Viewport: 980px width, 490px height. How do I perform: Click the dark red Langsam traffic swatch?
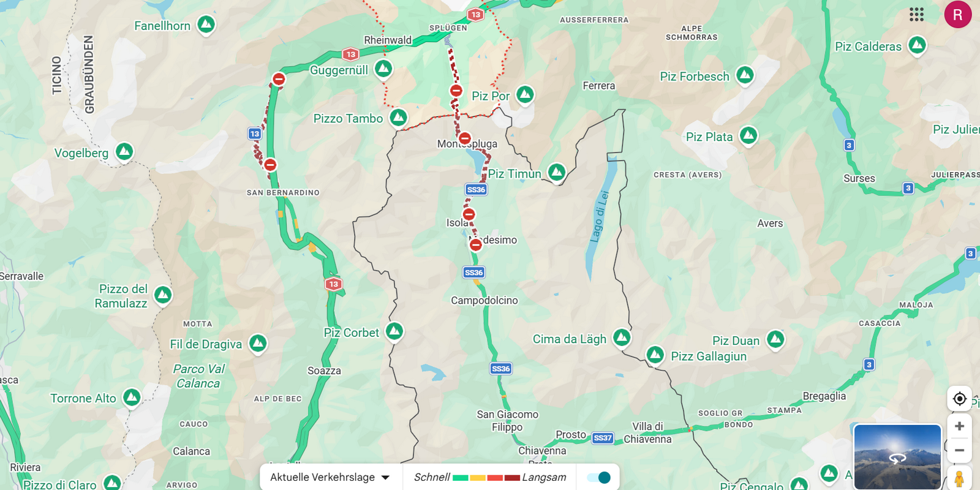[x=512, y=478]
